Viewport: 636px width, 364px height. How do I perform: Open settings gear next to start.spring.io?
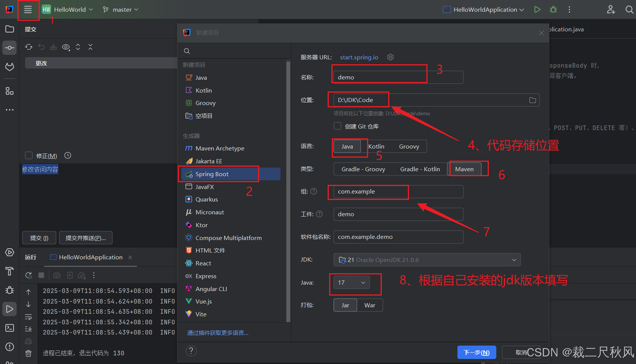click(x=390, y=57)
